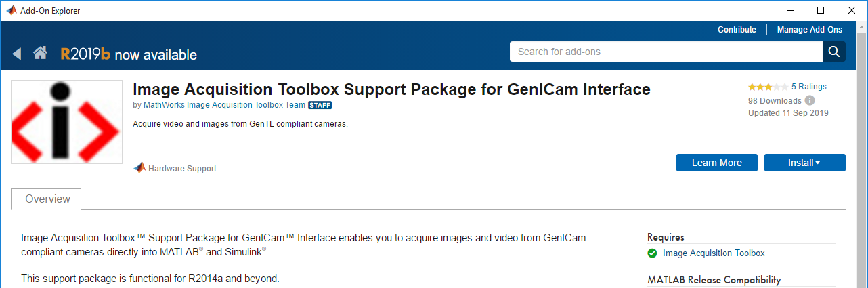Viewport: 868px width, 288px height.
Task: Click the Learn More button
Action: click(x=717, y=163)
